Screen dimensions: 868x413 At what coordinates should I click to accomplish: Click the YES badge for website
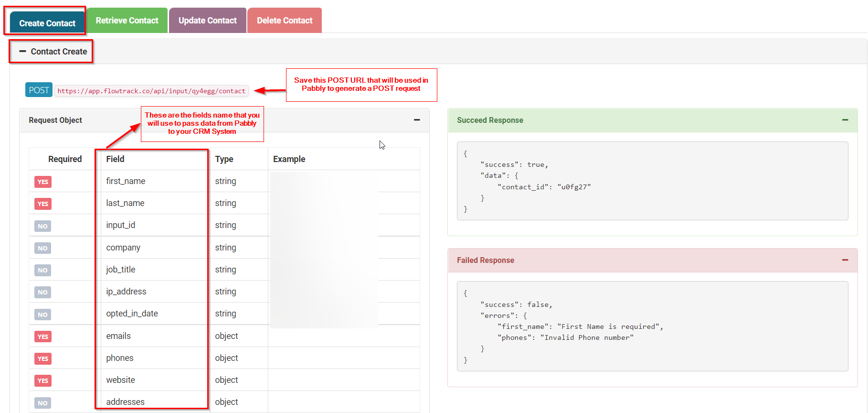click(42, 380)
